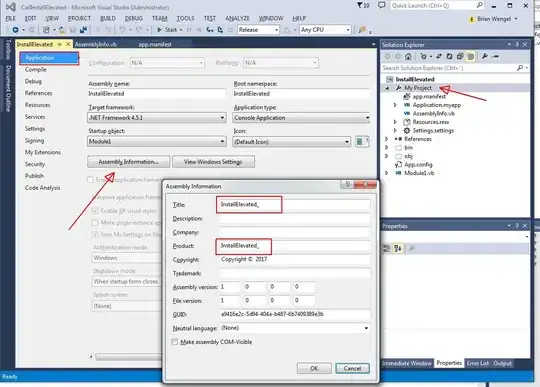540x387 pixels.
Task: Click the alphabetical sort icon in Properties panel
Action: point(398,248)
